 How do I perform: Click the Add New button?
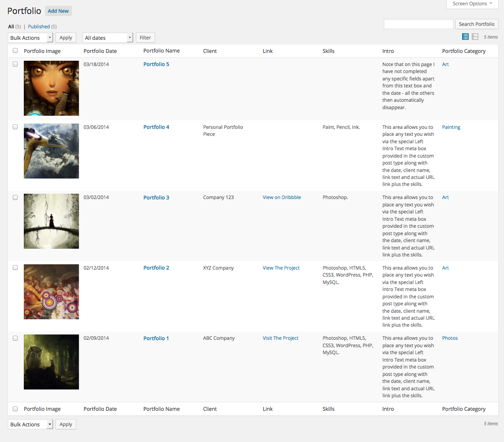click(58, 11)
